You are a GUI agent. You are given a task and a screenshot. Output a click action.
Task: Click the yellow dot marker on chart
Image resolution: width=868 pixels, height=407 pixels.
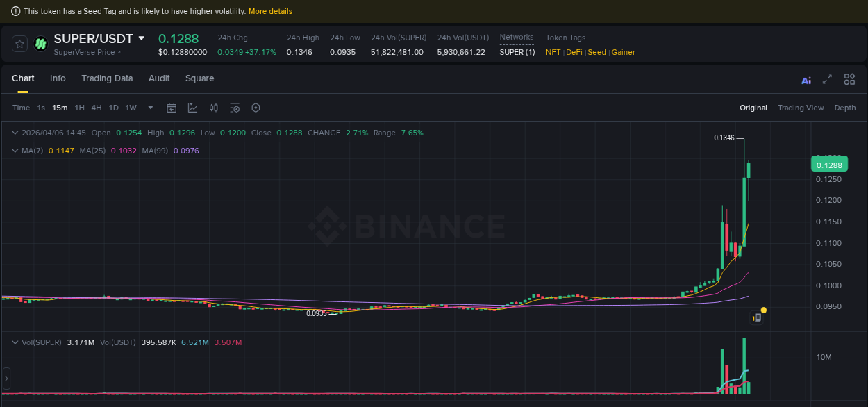[764, 310]
